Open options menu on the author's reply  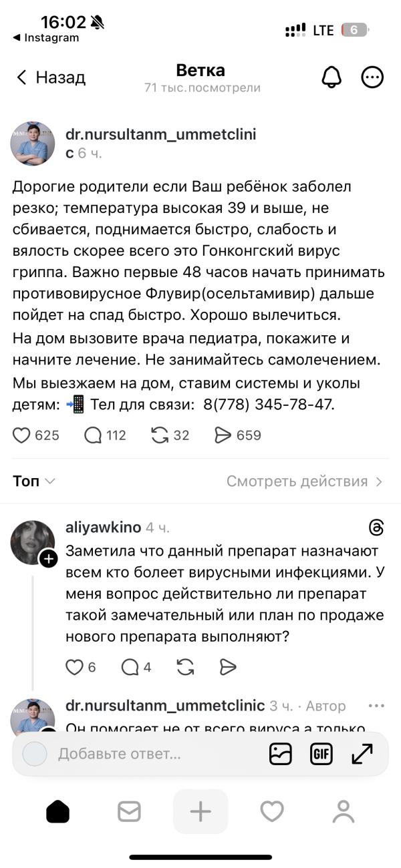[376, 705]
